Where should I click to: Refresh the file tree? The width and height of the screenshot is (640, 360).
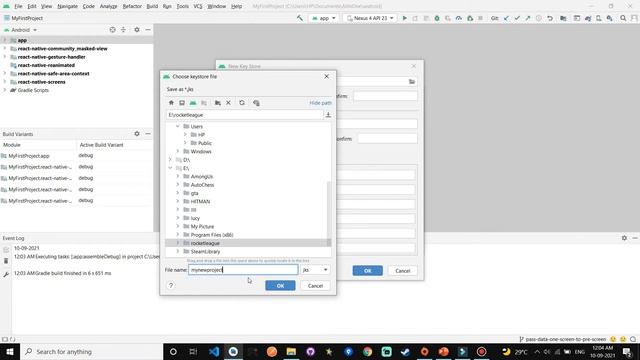click(x=242, y=103)
